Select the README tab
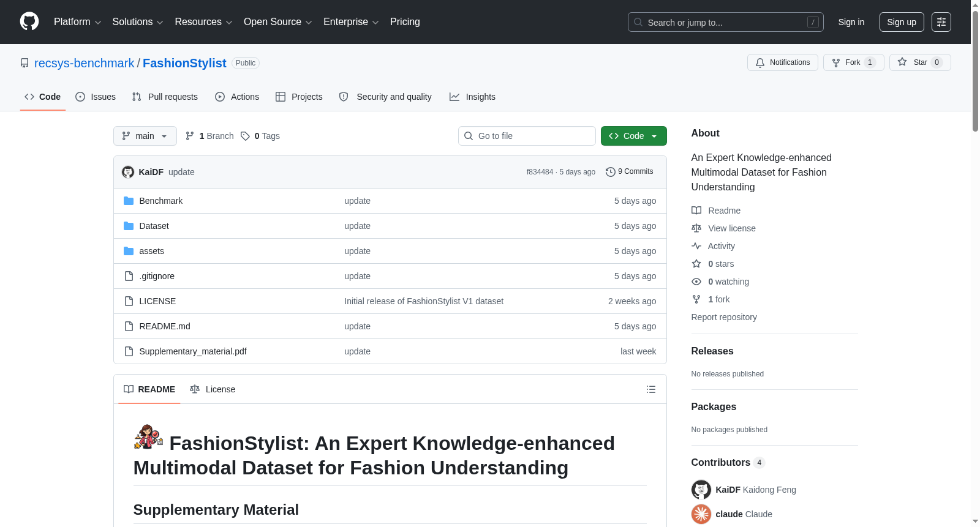 click(149, 389)
